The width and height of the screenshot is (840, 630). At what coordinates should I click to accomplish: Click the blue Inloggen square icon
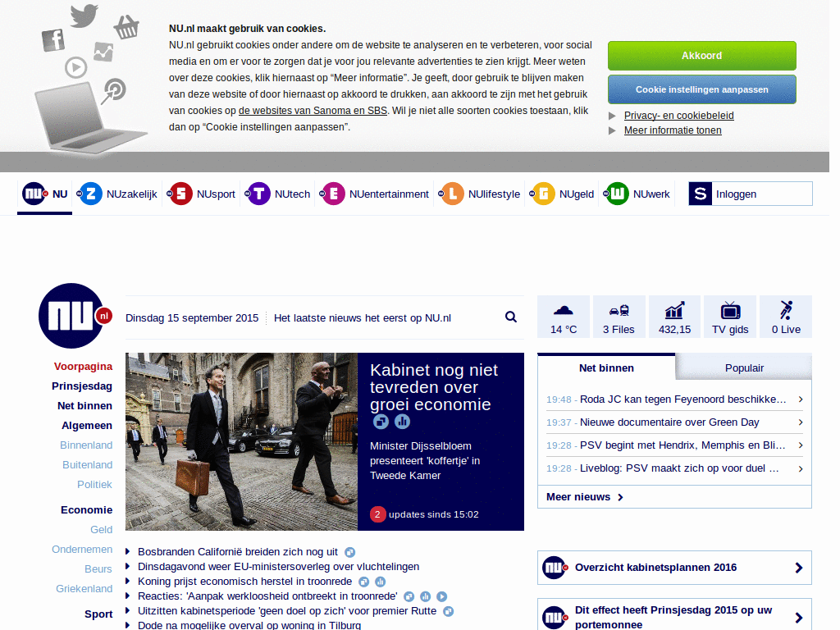(700, 194)
